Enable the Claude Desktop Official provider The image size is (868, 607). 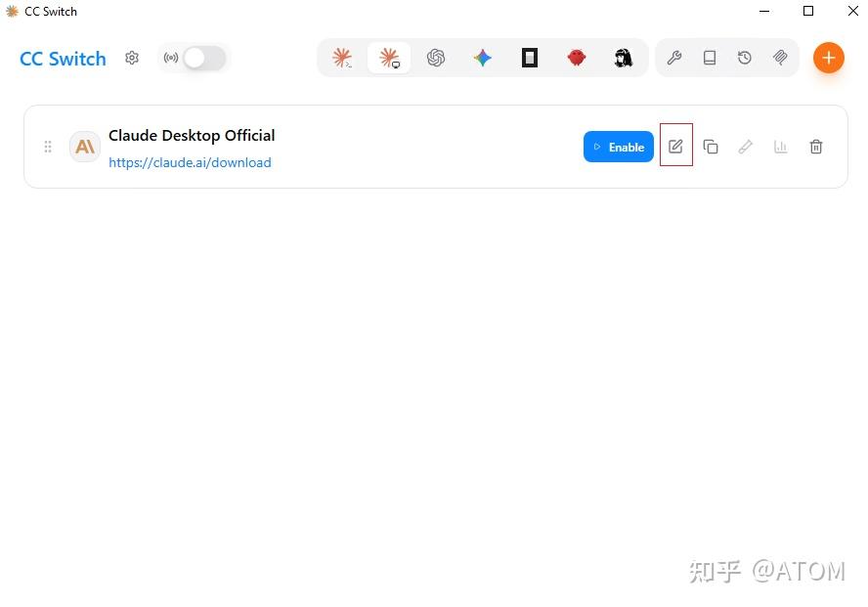point(619,147)
